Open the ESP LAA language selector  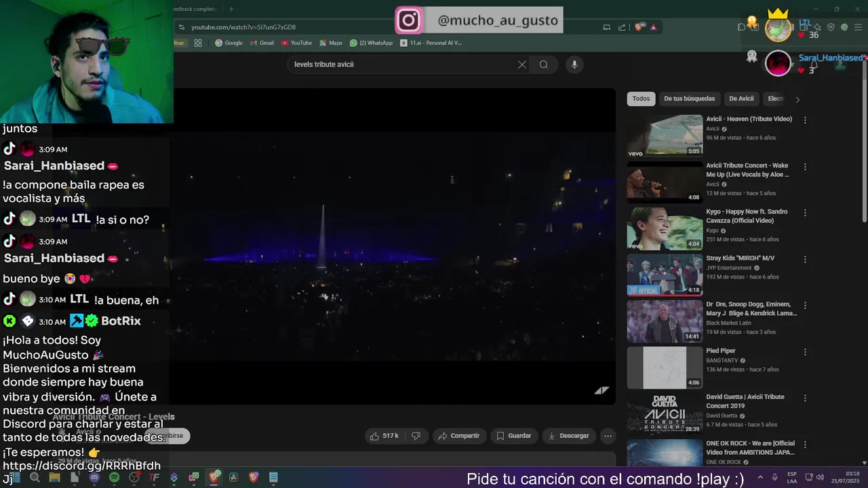pyautogui.click(x=792, y=477)
